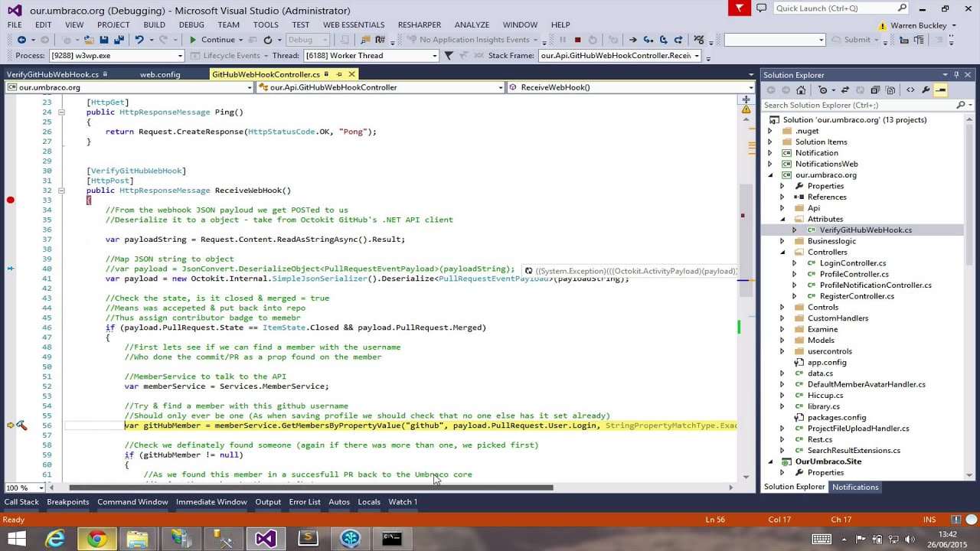Image resolution: width=980 pixels, height=551 pixels.
Task: Open the RESHARPER menu
Action: pyautogui.click(x=420, y=24)
